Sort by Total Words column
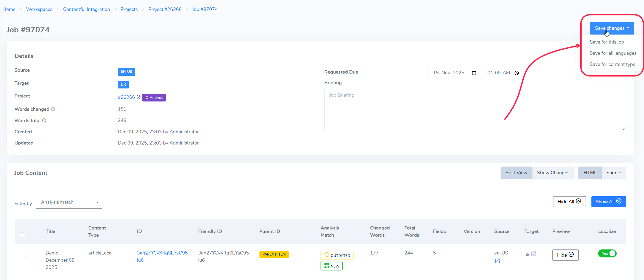The height and width of the screenshot is (280, 644). click(412, 231)
